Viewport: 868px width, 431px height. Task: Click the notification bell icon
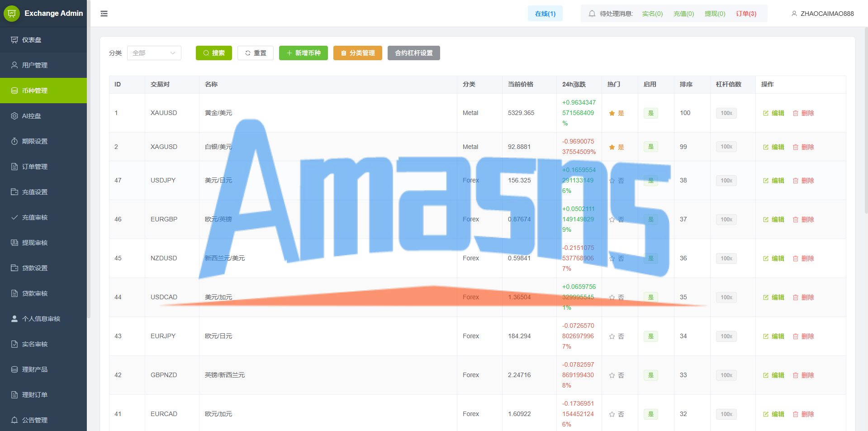pos(592,14)
